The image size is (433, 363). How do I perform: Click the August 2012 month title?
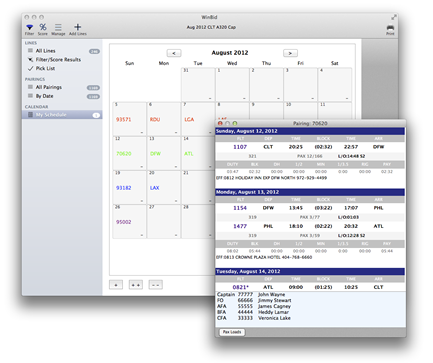[x=230, y=53]
